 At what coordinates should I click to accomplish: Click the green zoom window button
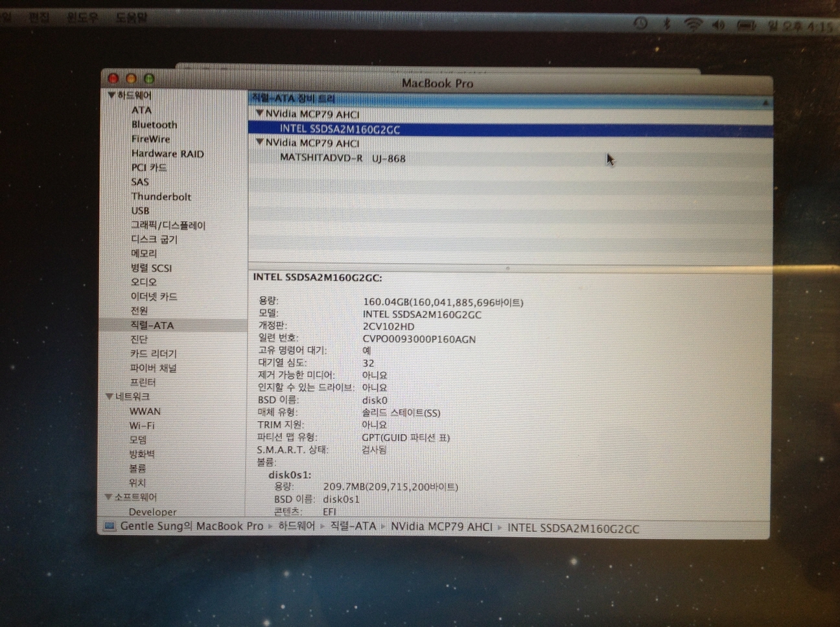149,78
